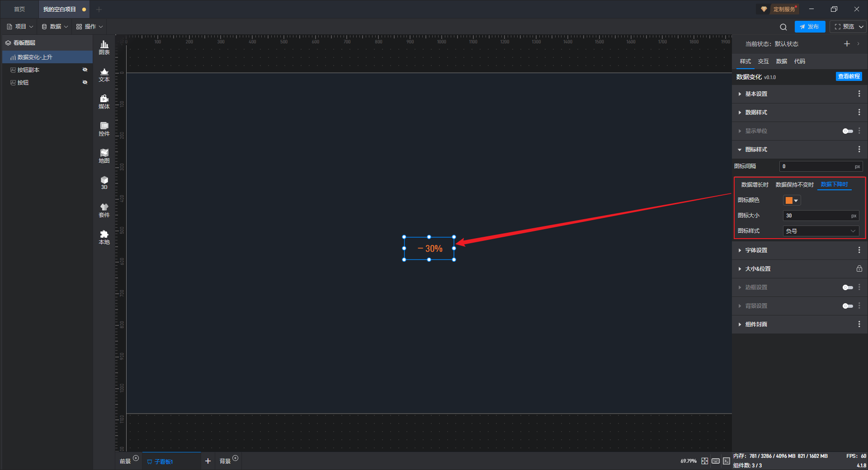Open the 地图 map components panel
The width and height of the screenshot is (868, 470).
[x=104, y=156]
